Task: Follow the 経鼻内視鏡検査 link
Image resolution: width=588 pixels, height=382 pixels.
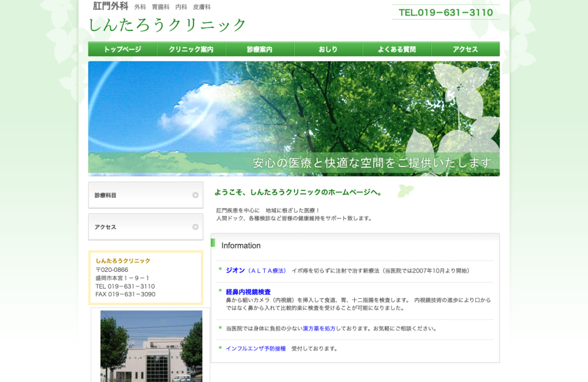Action: coord(248,292)
